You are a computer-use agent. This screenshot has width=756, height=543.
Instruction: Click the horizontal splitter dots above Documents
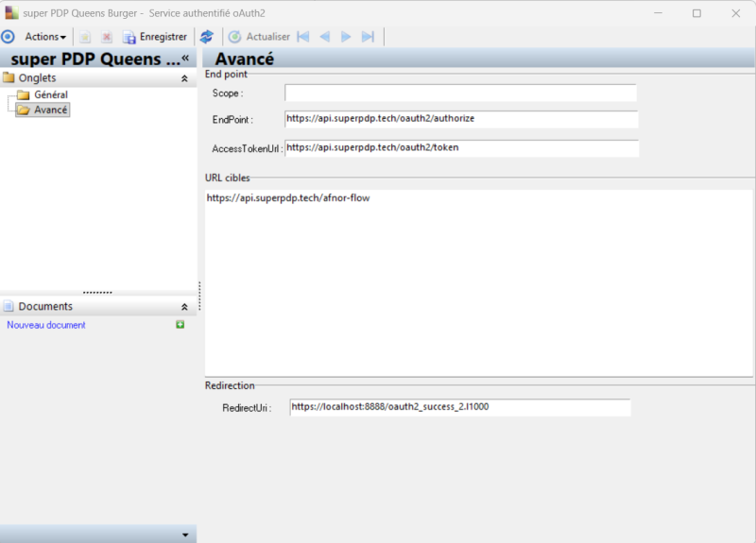pyautogui.click(x=97, y=293)
